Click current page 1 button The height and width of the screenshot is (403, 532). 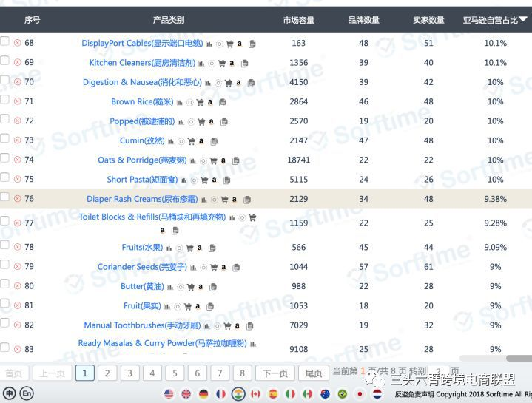point(85,373)
